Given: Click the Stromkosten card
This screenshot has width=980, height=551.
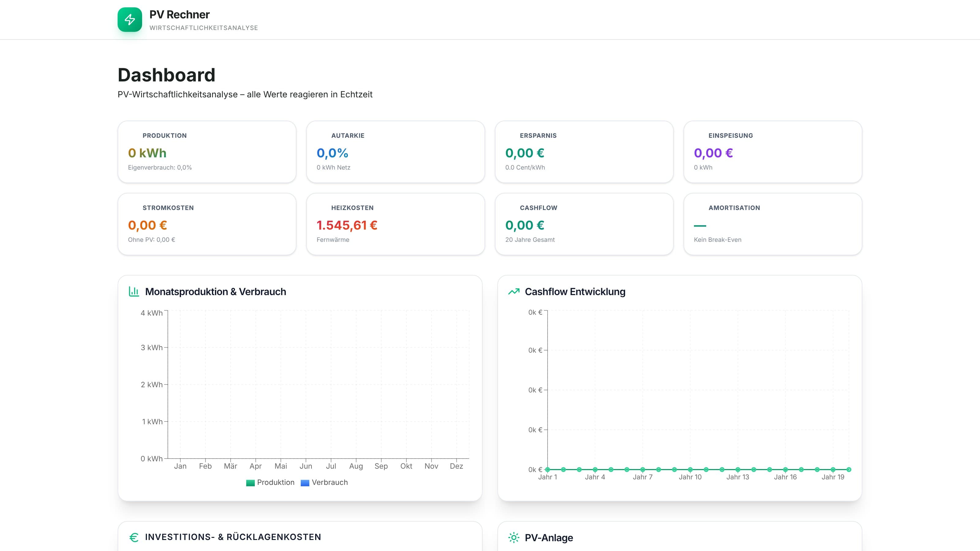Looking at the screenshot, I should tap(207, 224).
